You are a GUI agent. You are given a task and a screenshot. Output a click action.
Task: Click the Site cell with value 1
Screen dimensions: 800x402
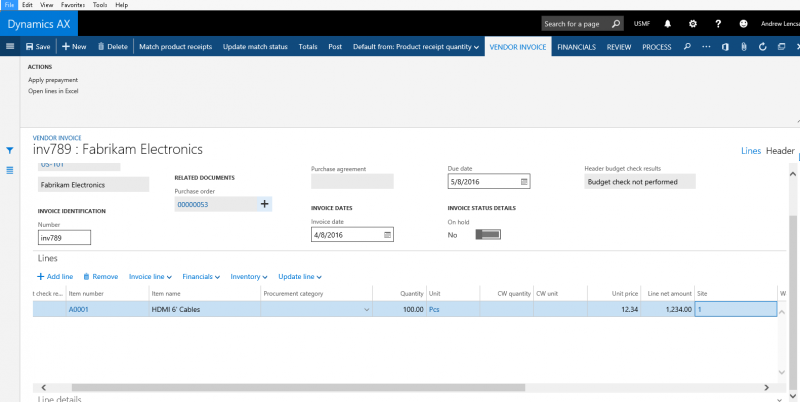(736, 309)
